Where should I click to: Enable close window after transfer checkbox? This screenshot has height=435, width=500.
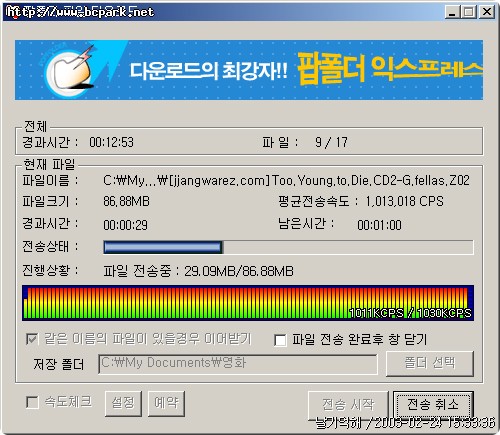(x=280, y=340)
